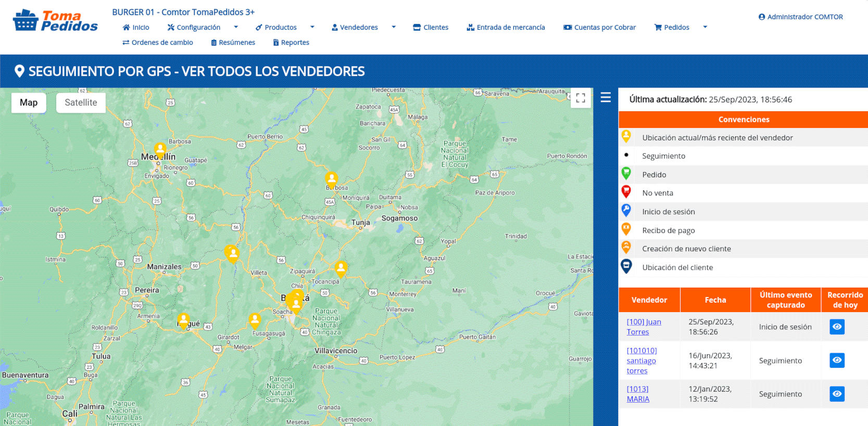Viewport: 868px width, 426px height.
Task: Click the Toma Pedidos basket logo
Action: [55, 20]
